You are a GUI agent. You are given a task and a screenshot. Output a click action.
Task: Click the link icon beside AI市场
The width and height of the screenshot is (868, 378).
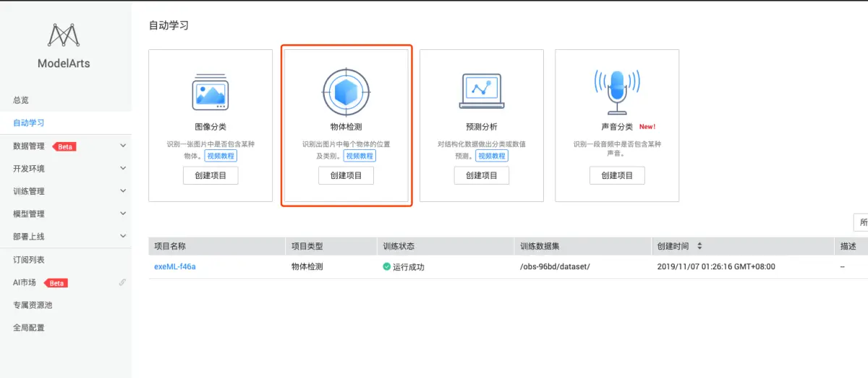[x=122, y=282]
